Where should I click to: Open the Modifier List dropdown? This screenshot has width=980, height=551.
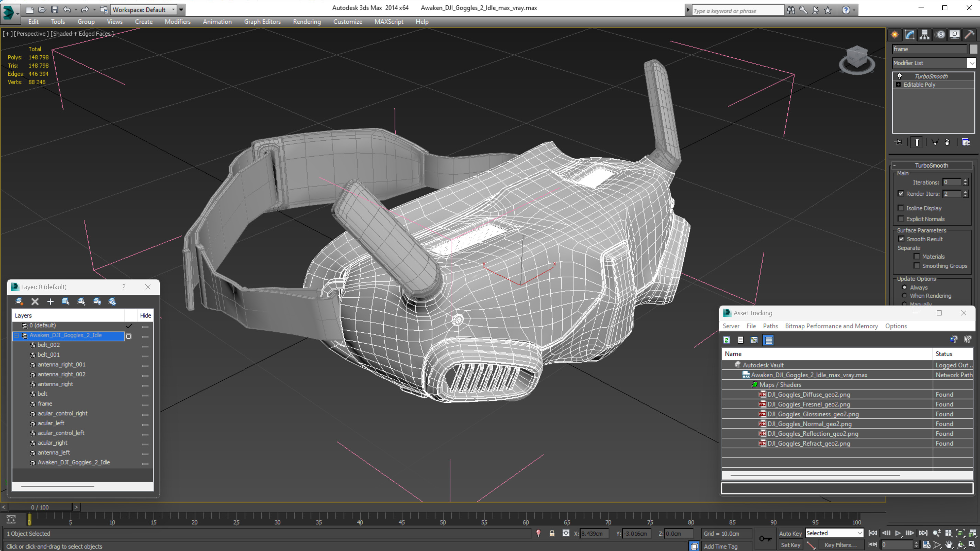972,63
